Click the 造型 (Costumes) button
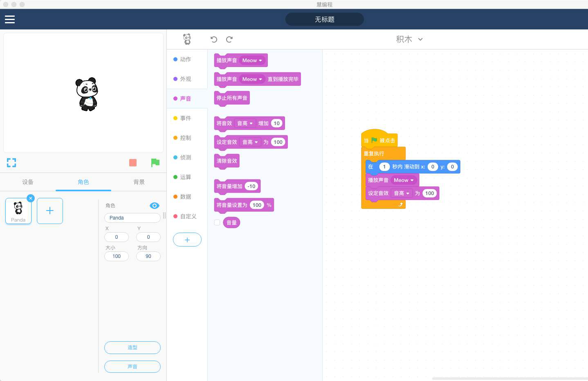 coord(132,347)
